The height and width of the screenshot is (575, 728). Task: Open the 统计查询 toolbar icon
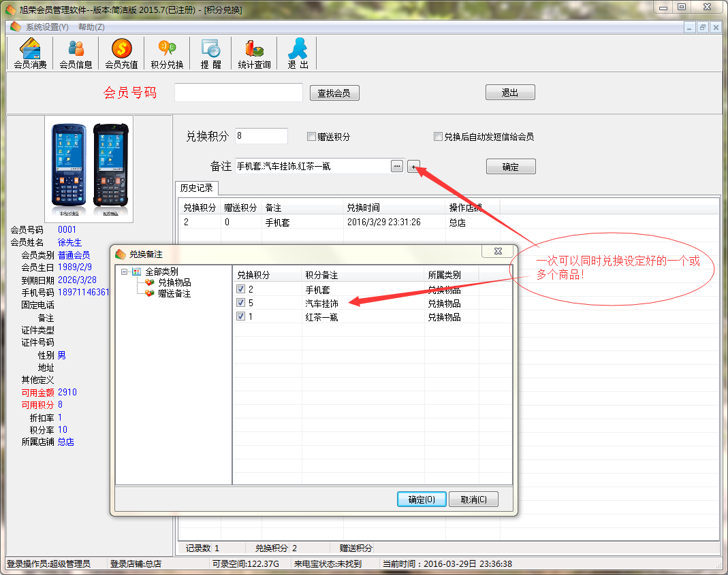(254, 53)
